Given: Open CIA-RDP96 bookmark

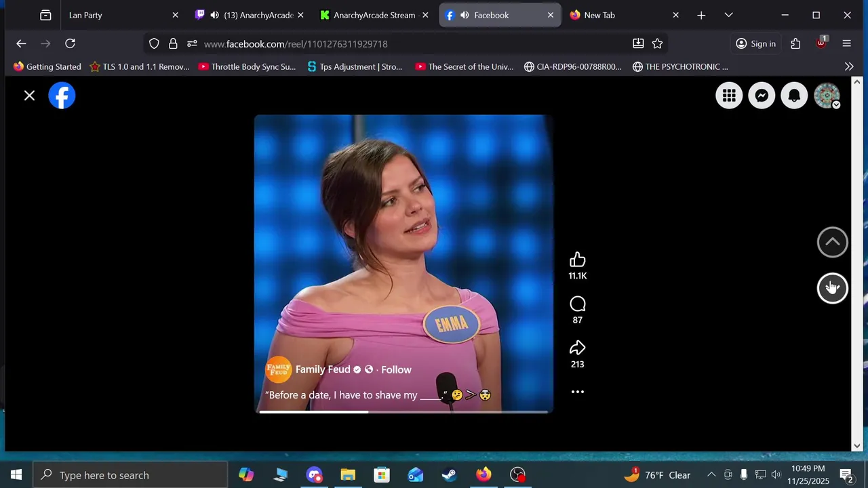Looking at the screenshot, I should (572, 66).
